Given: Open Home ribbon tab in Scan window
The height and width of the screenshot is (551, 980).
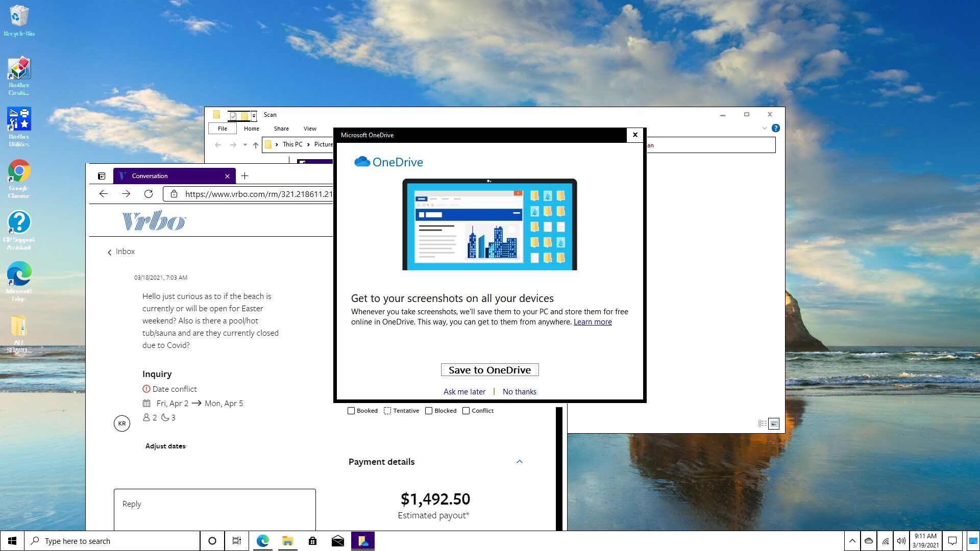Looking at the screenshot, I should pyautogui.click(x=252, y=129).
